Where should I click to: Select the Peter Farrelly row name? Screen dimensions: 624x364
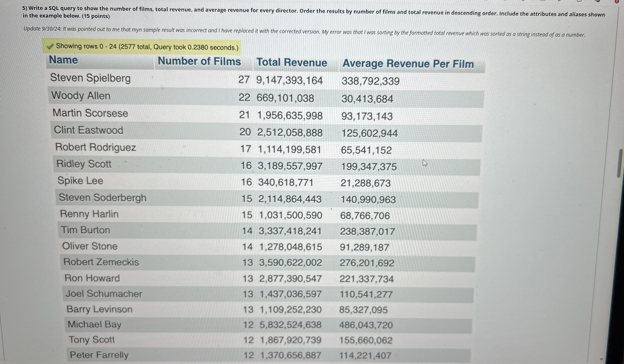click(99, 355)
